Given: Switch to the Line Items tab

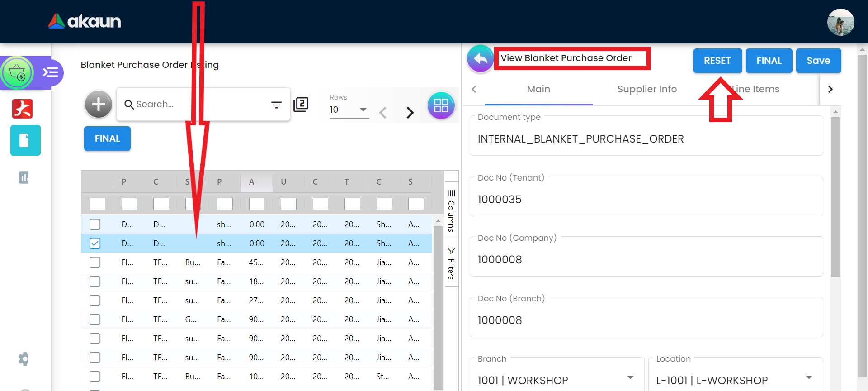Looking at the screenshot, I should pyautogui.click(x=756, y=89).
